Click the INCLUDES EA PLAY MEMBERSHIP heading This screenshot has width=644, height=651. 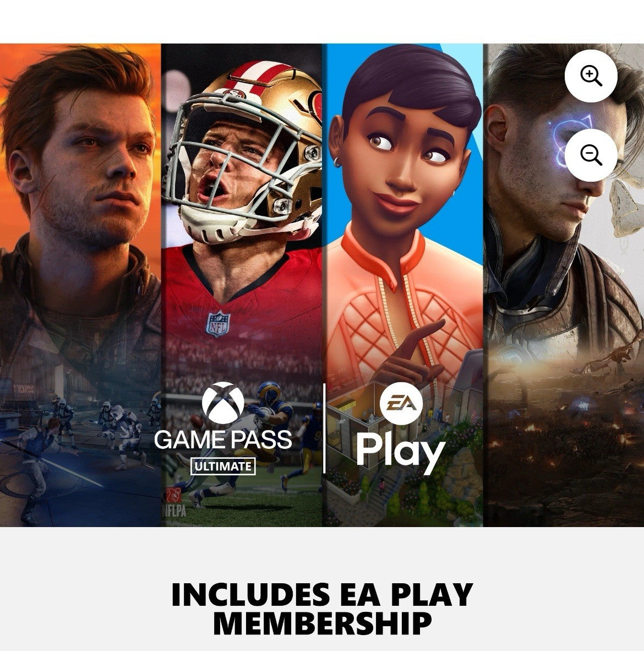pyautogui.click(x=322, y=609)
